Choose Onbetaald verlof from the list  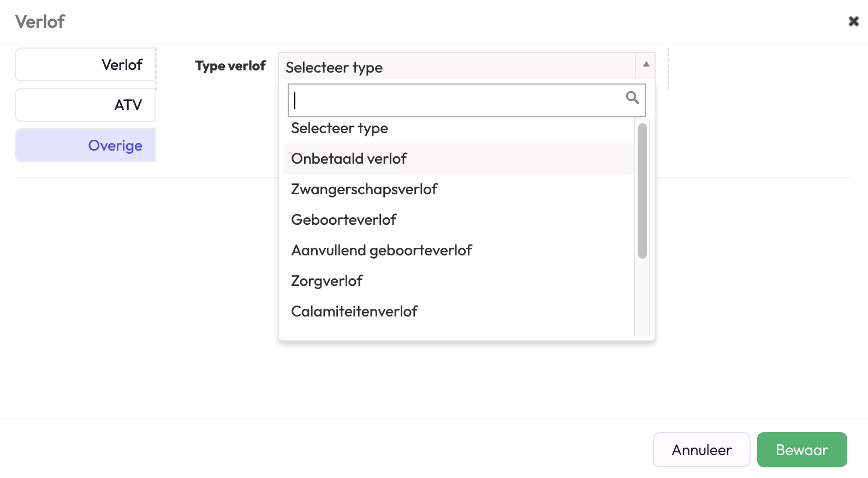coord(349,159)
